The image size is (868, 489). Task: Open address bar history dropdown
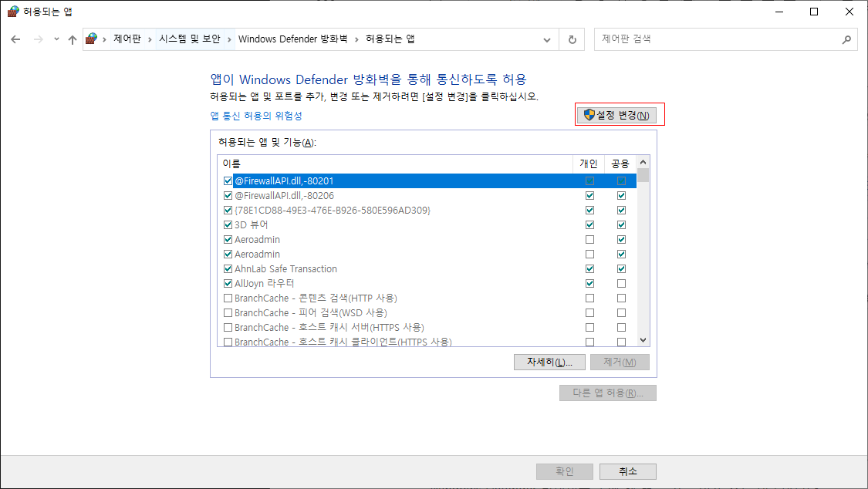[547, 39]
